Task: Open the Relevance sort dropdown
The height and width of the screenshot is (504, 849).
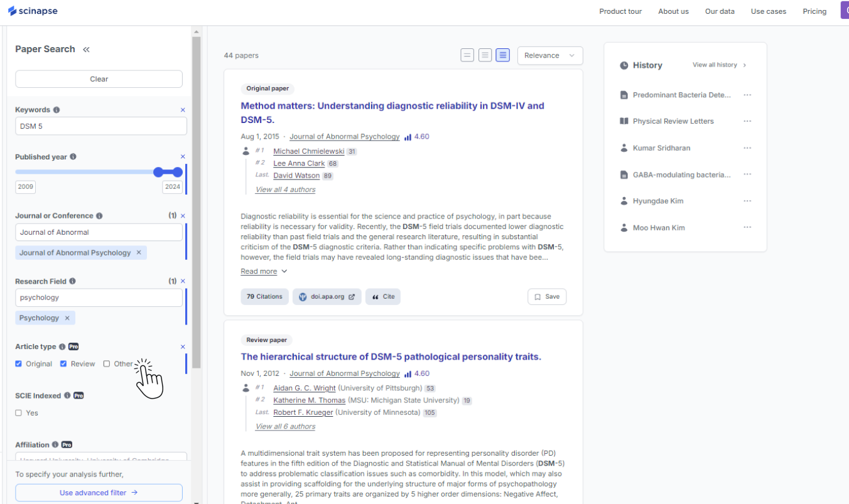Action: [x=550, y=55]
